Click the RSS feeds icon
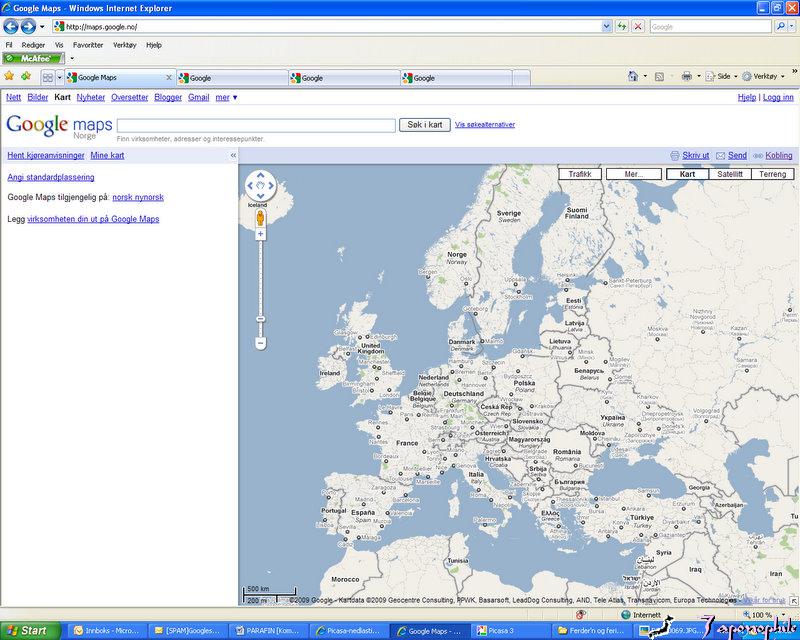Viewport: 800px width, 640px height. pos(659,77)
